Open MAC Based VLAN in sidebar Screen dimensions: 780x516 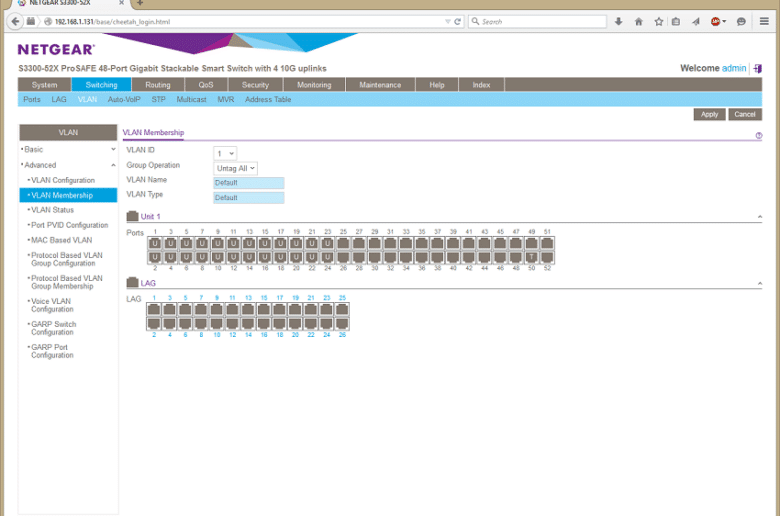(61, 240)
